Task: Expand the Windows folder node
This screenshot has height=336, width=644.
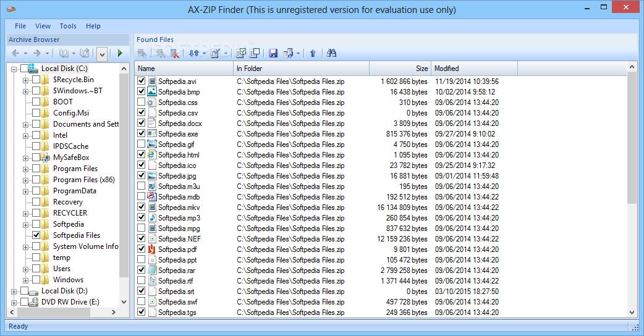Action: pos(25,280)
